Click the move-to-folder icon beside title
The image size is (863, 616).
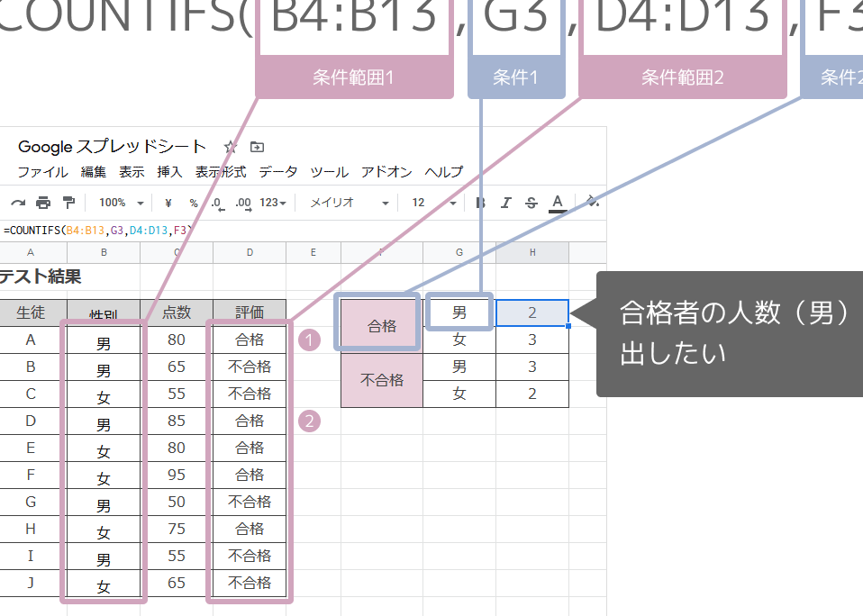pos(257,147)
